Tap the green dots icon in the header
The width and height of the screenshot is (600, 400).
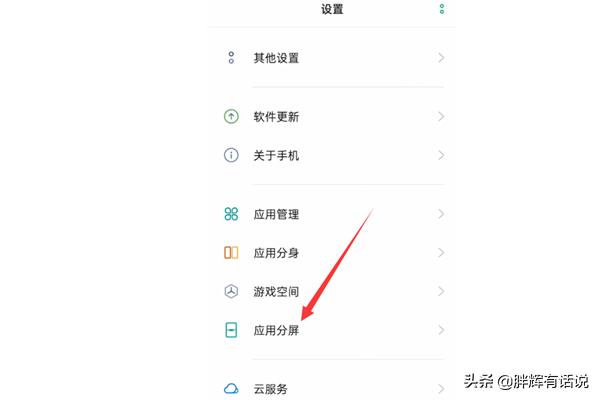[441, 9]
